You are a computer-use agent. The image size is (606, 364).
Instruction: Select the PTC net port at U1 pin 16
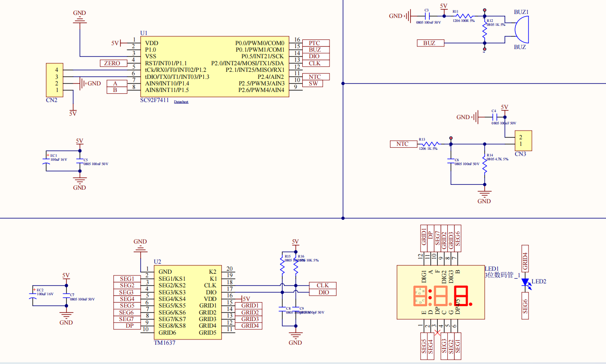point(316,43)
